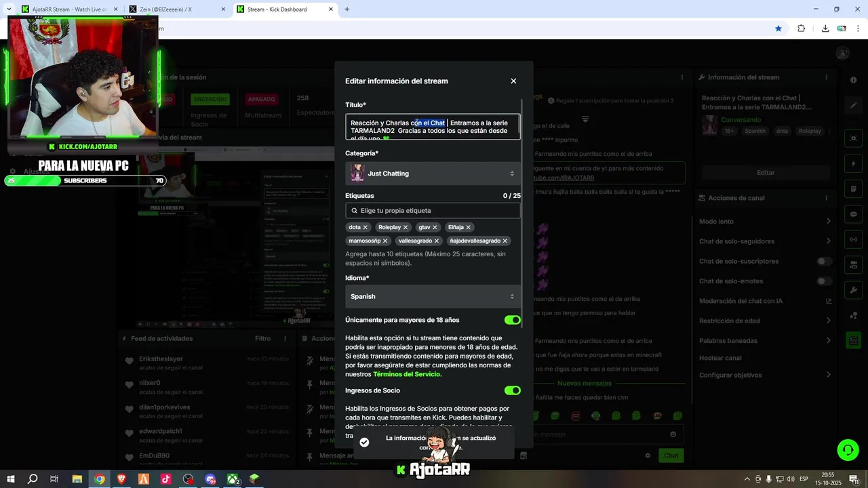Open the Idioma Spanish dropdown

pos(433,296)
